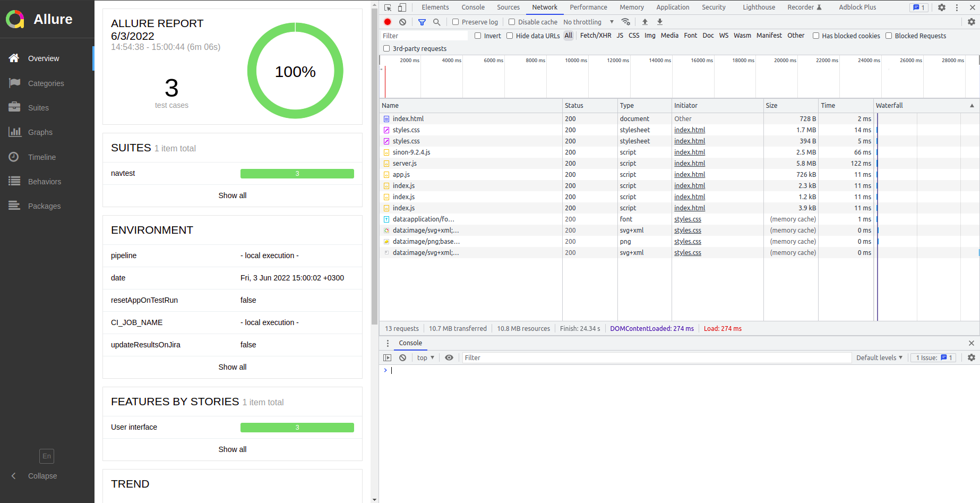Toggle the device emulation toolbar

(401, 7)
